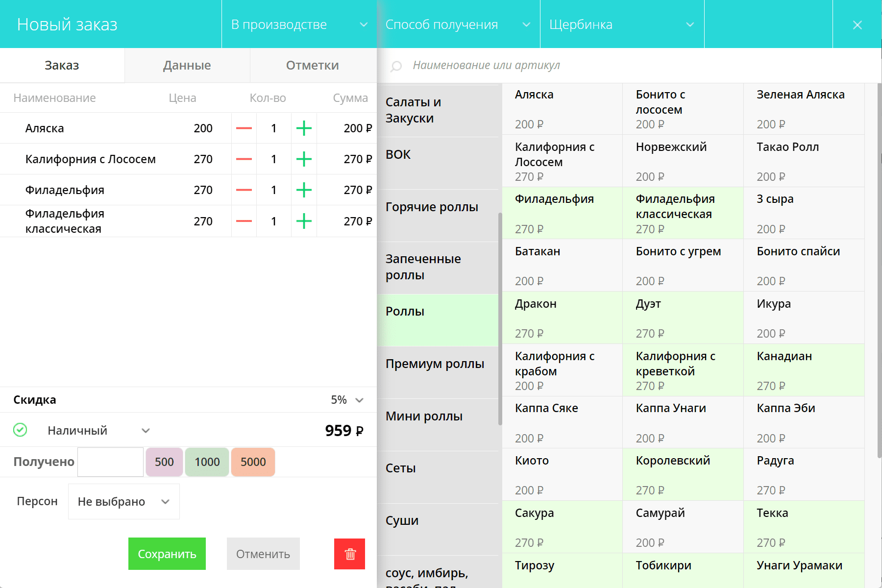Click the orange 5000 cash button
The height and width of the screenshot is (588, 882).
(253, 462)
